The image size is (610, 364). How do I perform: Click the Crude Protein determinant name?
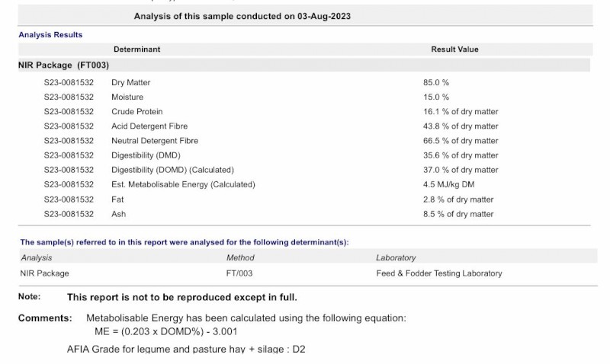pyautogui.click(x=136, y=111)
